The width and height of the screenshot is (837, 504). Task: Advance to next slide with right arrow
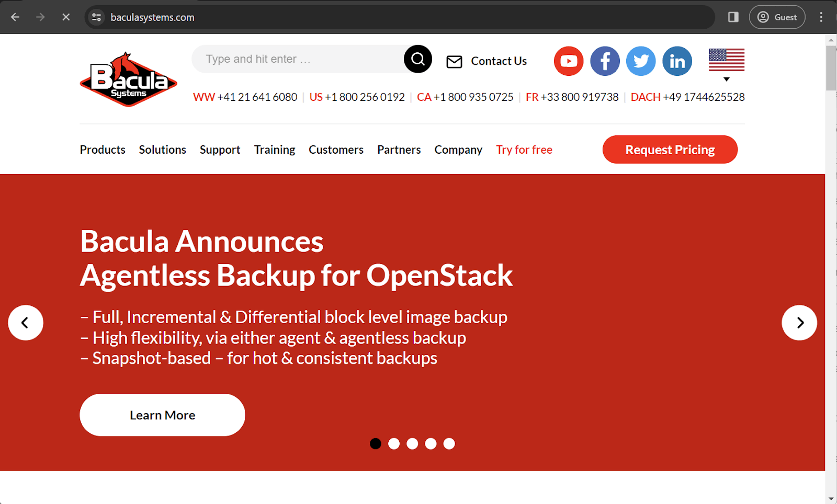click(x=799, y=323)
